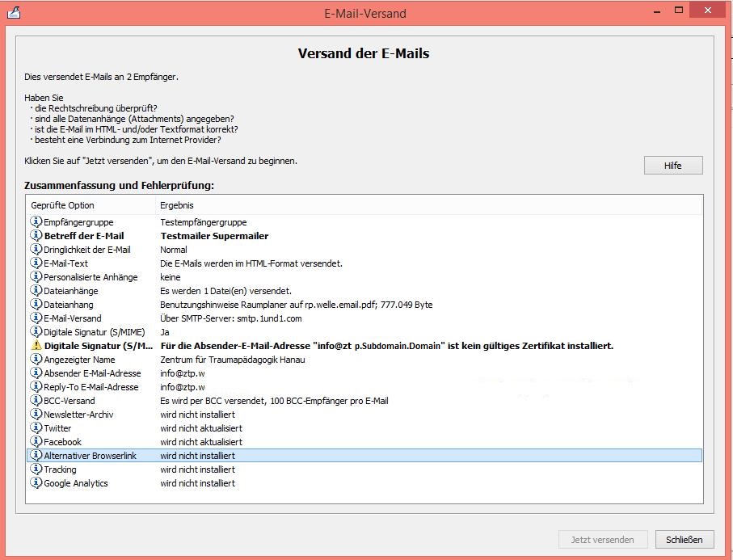
Task: Click the info icon beside Facebook
Action: 36,442
